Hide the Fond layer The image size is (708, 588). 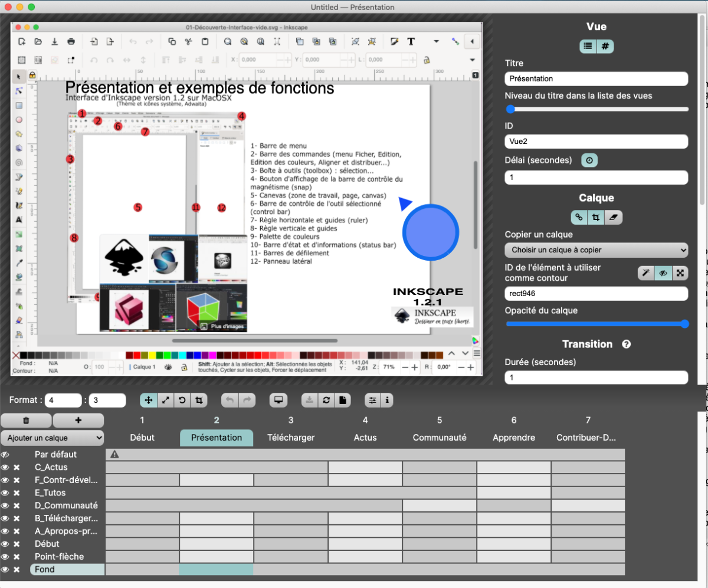(x=5, y=570)
